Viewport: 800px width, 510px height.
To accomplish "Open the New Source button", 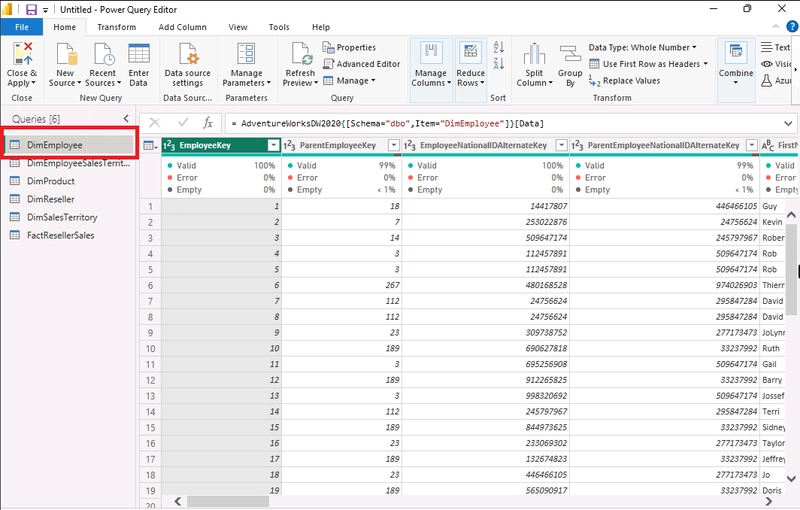I will tap(65, 65).
